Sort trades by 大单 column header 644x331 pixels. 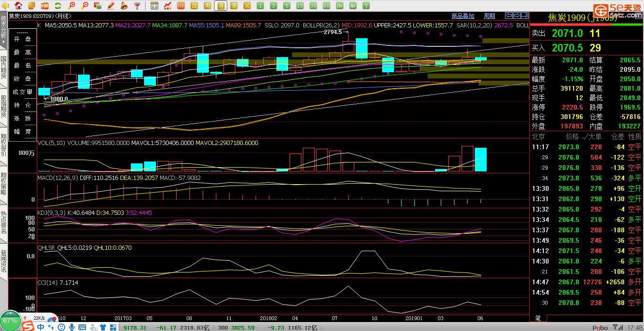coord(595,136)
